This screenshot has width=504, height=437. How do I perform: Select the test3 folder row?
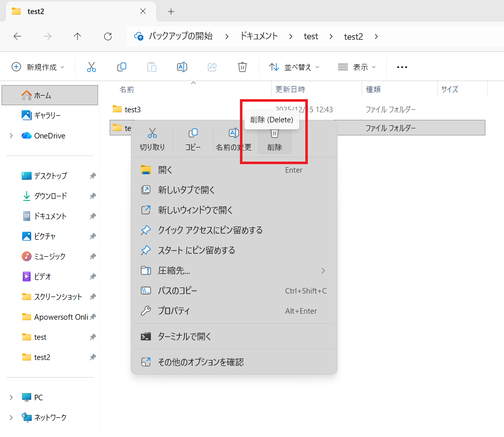297,110
